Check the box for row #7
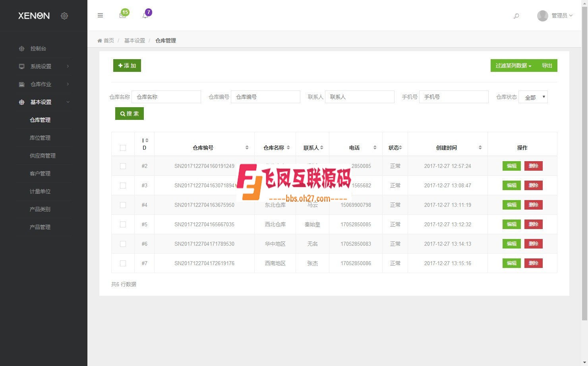This screenshot has width=588, height=366. click(123, 263)
